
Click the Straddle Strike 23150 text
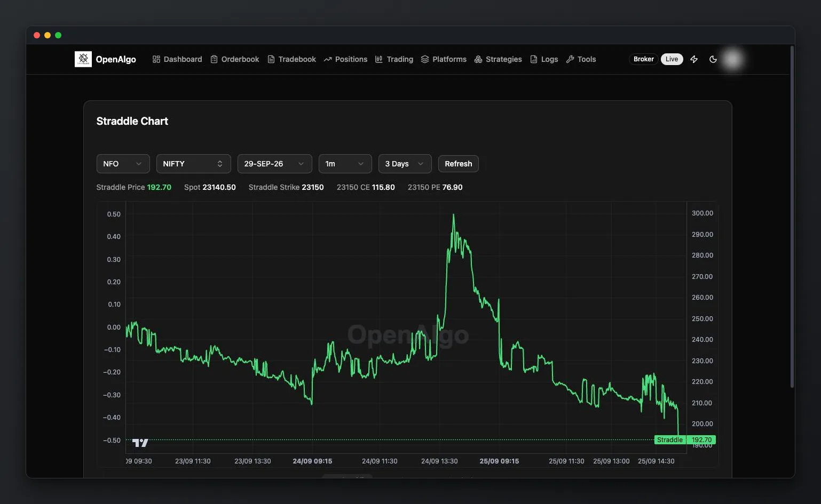(x=286, y=187)
